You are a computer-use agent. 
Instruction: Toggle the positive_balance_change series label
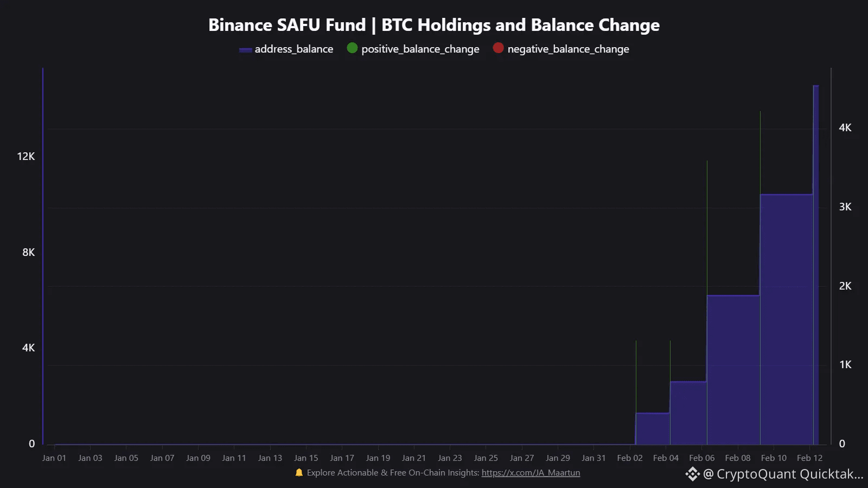pyautogui.click(x=420, y=49)
